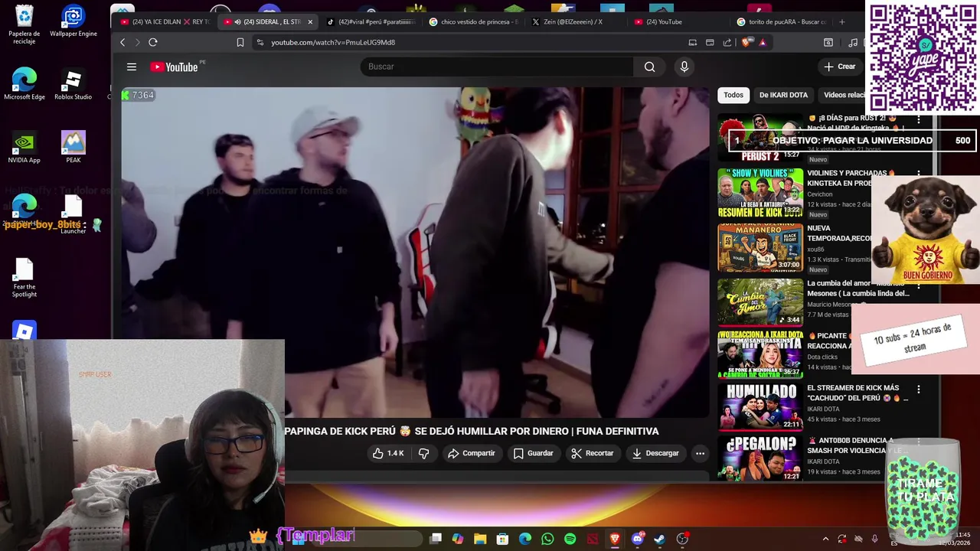This screenshot has height=551, width=980.
Task: Open La cumbia del amor thumbnail
Action: click(760, 302)
